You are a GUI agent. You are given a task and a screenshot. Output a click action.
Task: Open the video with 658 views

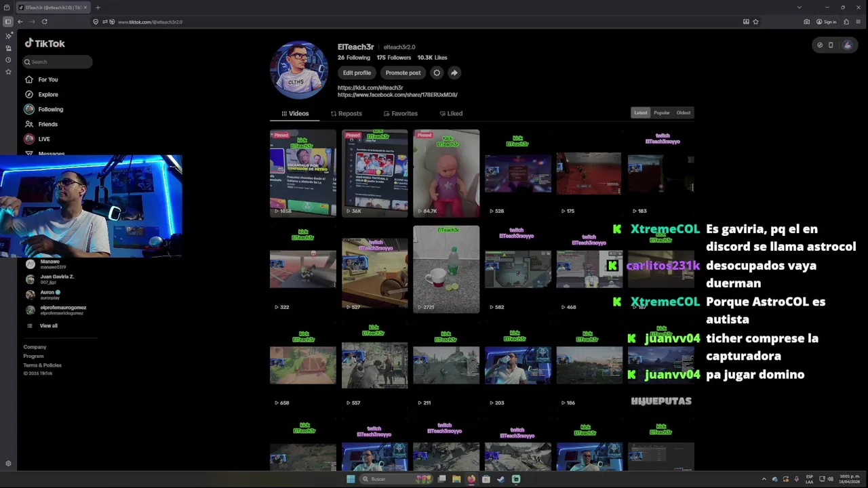[303, 365]
